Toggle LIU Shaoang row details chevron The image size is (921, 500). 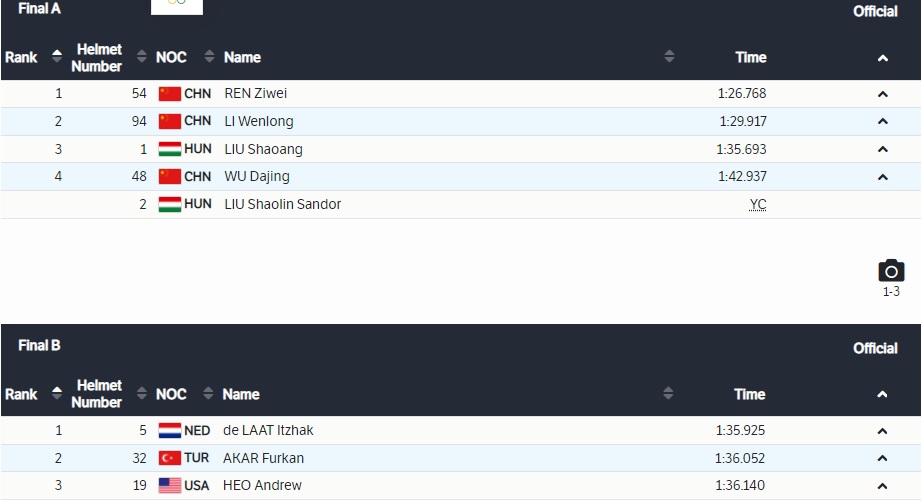883,149
